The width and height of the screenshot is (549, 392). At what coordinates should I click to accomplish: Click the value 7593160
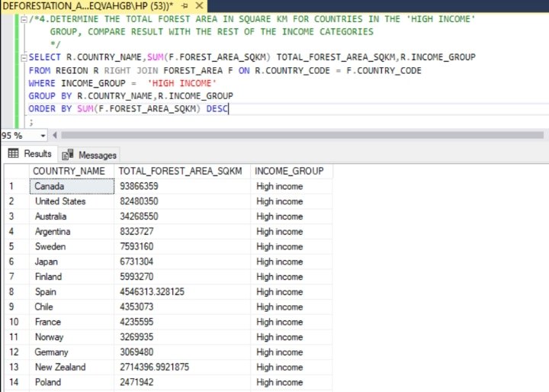[136, 246]
